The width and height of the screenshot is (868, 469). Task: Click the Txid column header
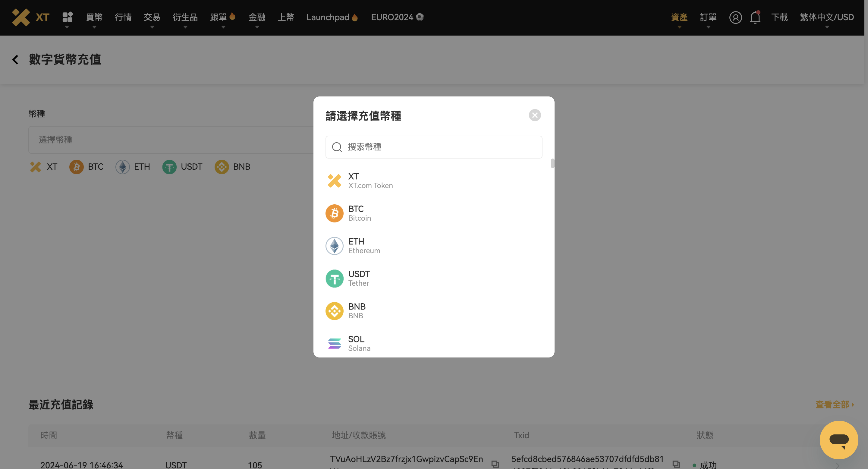coord(521,435)
